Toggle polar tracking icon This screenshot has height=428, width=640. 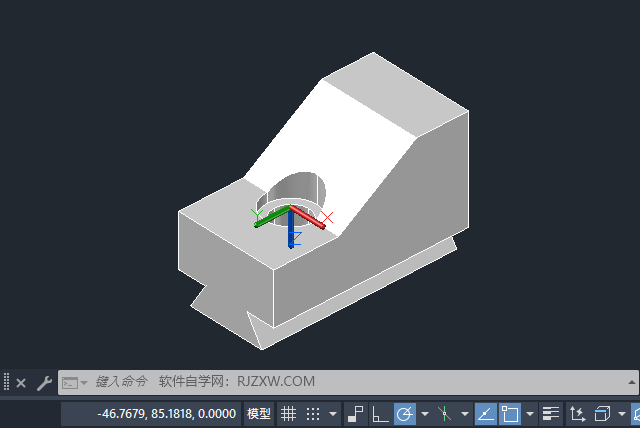(x=405, y=414)
